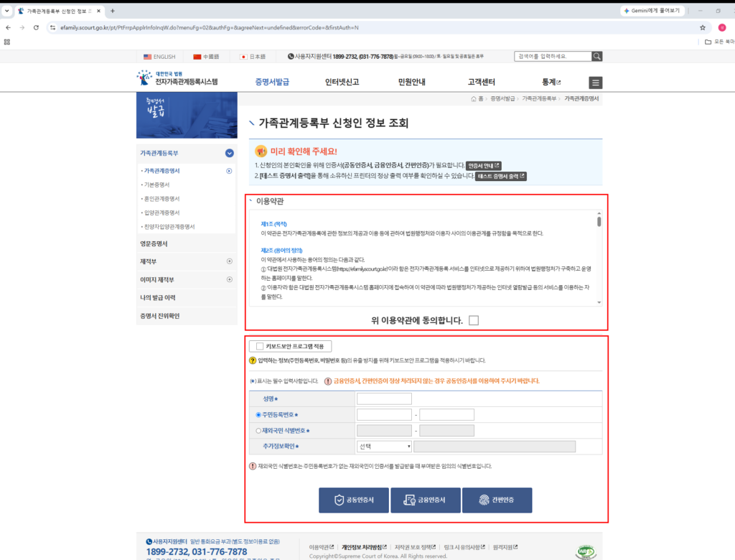Click the 인증서 안내 button

coord(484,166)
